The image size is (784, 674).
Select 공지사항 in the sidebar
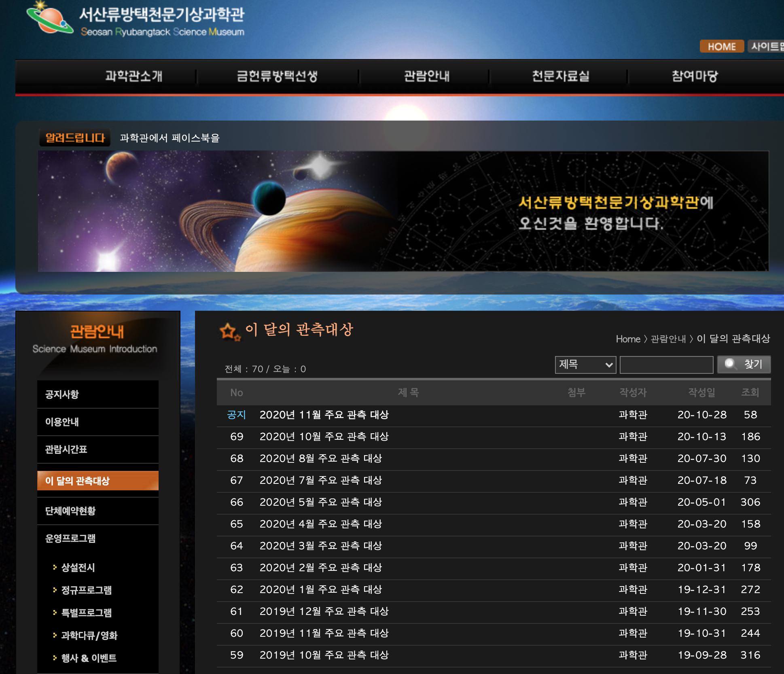click(62, 394)
